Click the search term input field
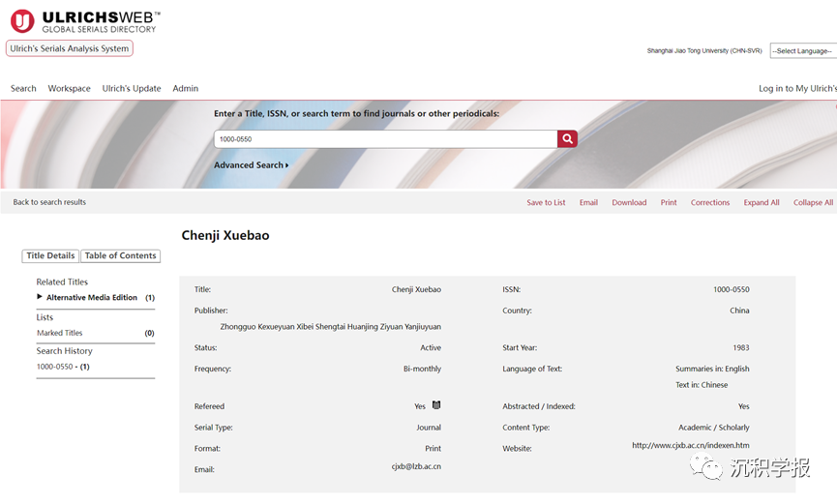The height and width of the screenshot is (504, 837). point(385,139)
